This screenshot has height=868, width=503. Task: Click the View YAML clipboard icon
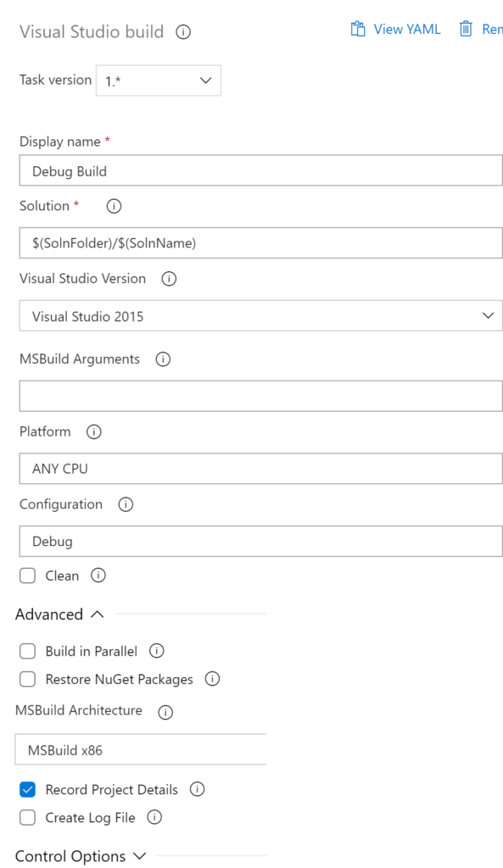click(358, 29)
